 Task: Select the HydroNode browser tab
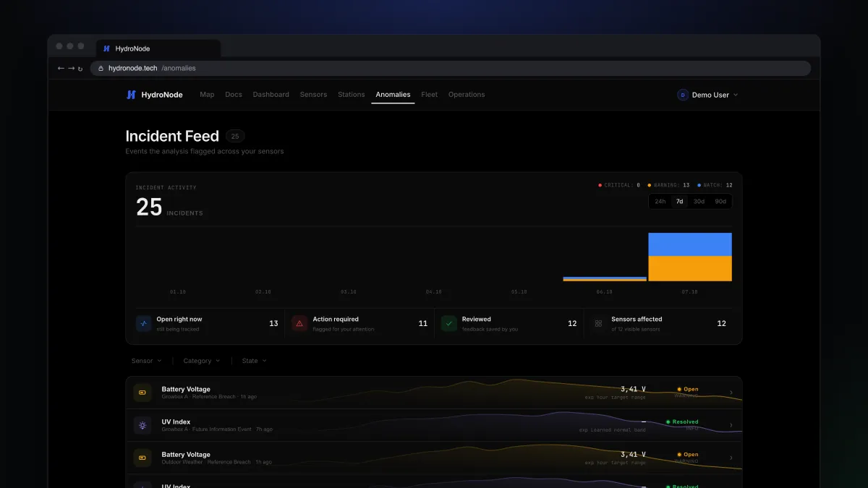click(158, 48)
